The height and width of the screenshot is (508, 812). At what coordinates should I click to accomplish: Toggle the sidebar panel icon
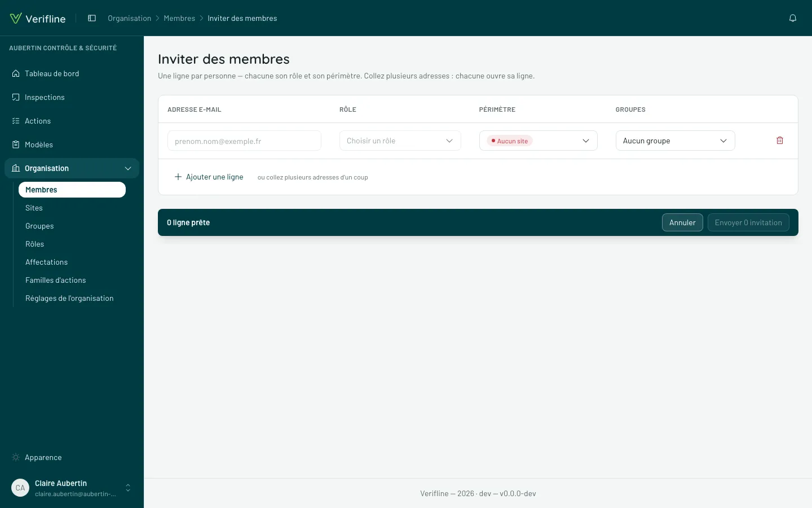tap(92, 18)
